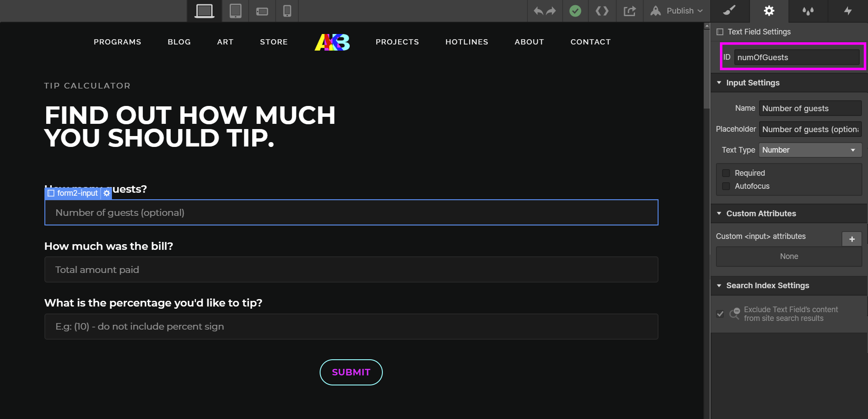Click the canvas vertical scrollbar
Screen dimensions: 868x419
point(707,69)
